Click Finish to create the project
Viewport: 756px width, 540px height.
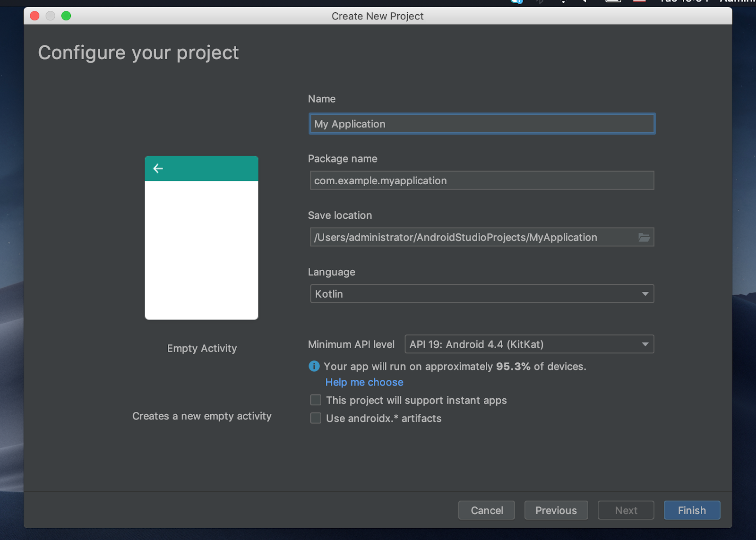coord(691,510)
